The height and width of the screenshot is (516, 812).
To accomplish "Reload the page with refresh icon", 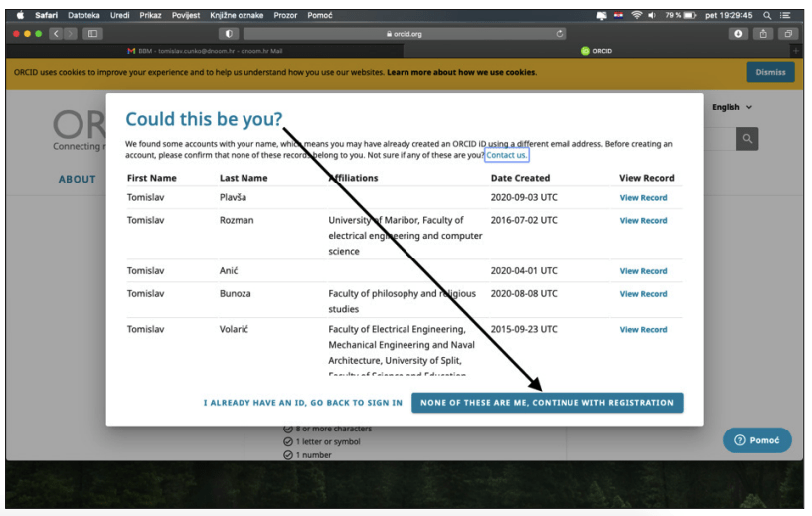I will point(559,34).
